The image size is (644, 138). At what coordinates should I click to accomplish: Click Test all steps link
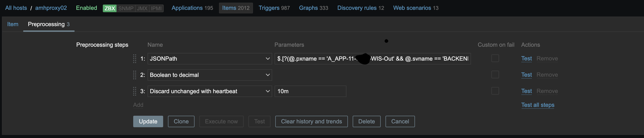click(537, 105)
